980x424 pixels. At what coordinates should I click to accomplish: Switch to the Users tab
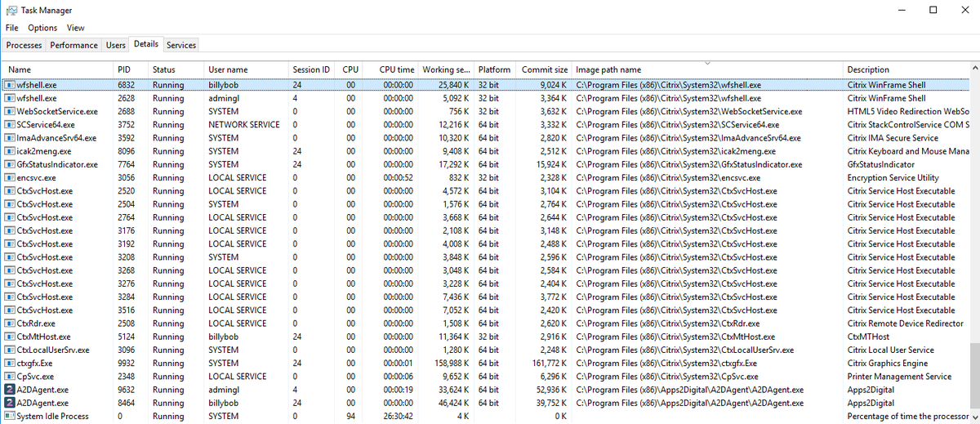[116, 45]
